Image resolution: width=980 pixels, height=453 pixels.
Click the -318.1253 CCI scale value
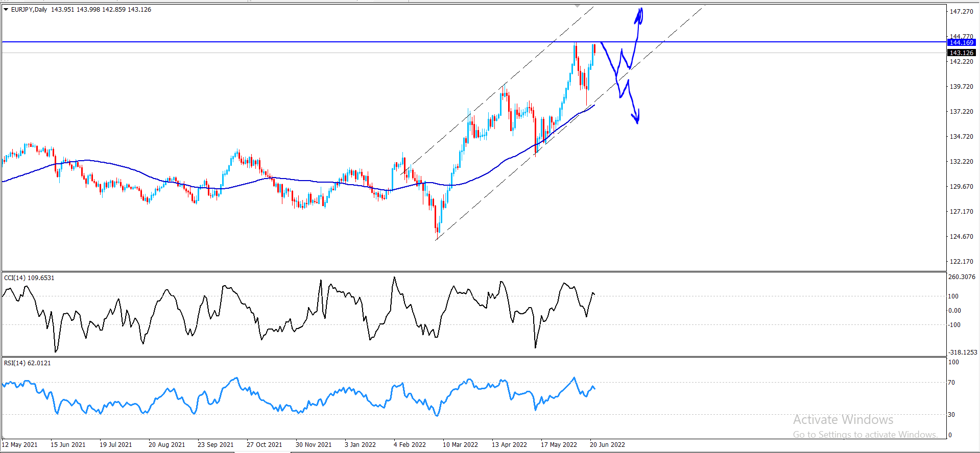pyautogui.click(x=963, y=353)
